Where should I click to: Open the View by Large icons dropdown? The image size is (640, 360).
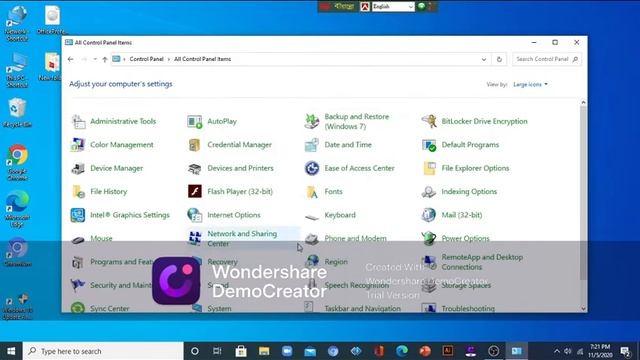tap(530, 84)
